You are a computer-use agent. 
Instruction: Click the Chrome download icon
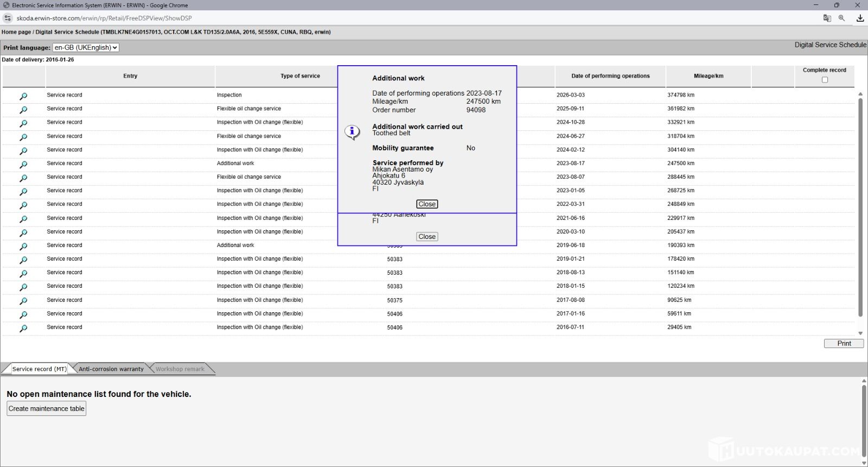click(860, 18)
